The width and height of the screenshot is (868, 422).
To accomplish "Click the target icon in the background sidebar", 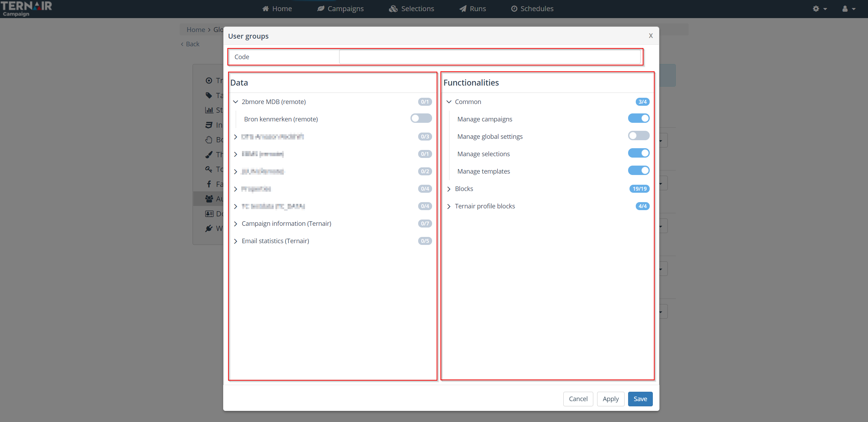I will (209, 81).
